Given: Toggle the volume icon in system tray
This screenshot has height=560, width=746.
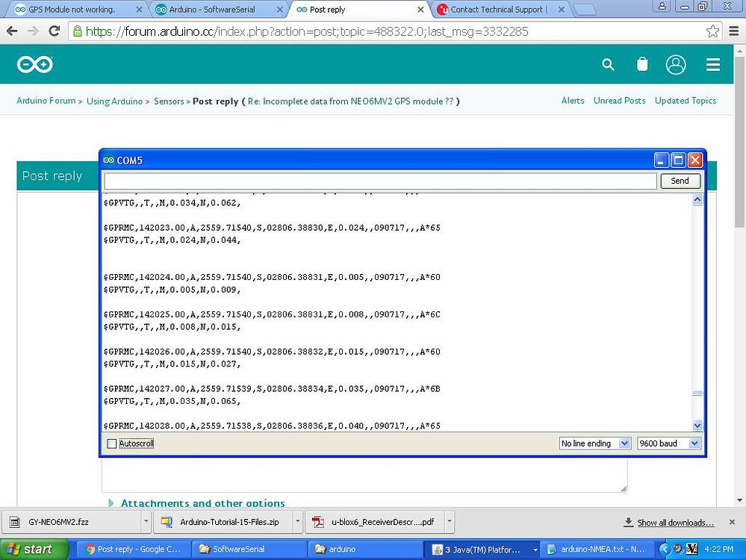Looking at the screenshot, I should point(678,550).
